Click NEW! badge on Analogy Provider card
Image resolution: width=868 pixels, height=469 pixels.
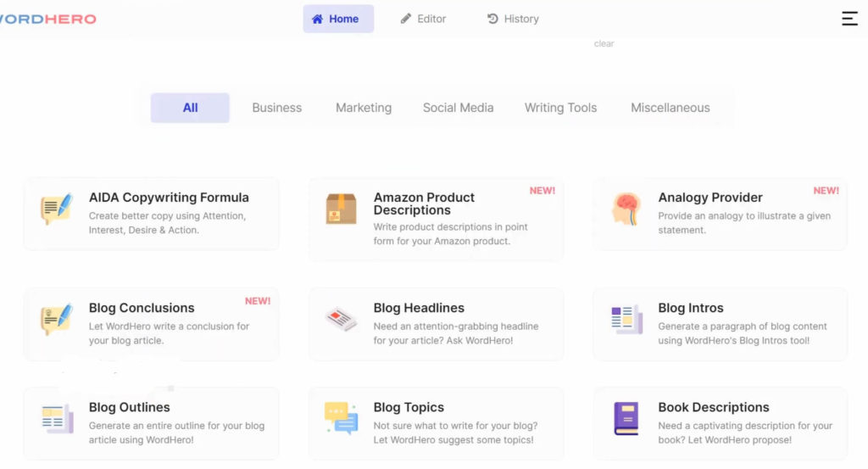coord(826,191)
